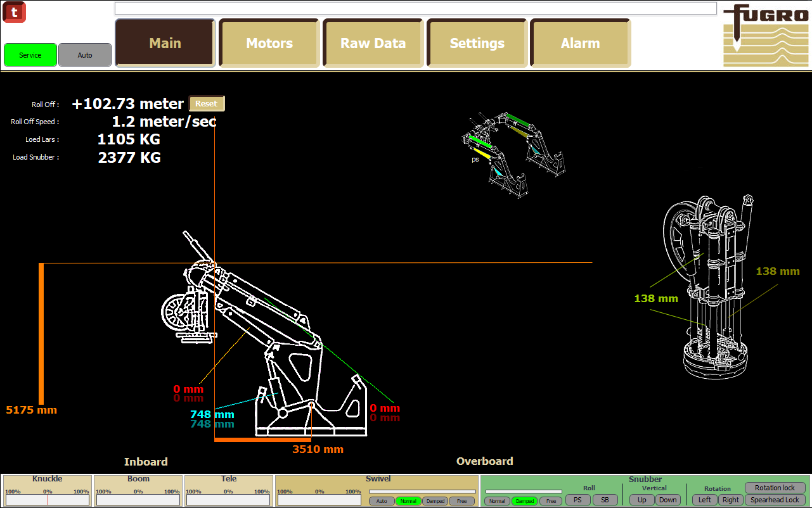Image resolution: width=812 pixels, height=508 pixels.
Task: Open the Raw Data tab
Action: tap(373, 43)
